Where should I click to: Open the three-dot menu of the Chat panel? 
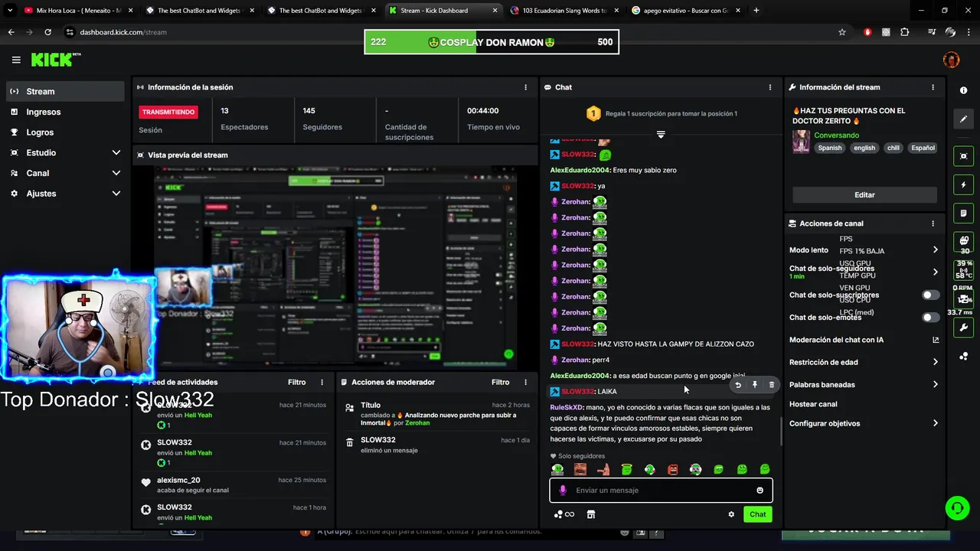click(x=769, y=87)
